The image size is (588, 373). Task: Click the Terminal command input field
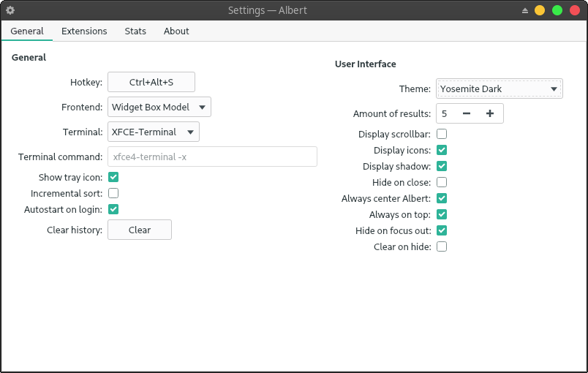click(212, 157)
